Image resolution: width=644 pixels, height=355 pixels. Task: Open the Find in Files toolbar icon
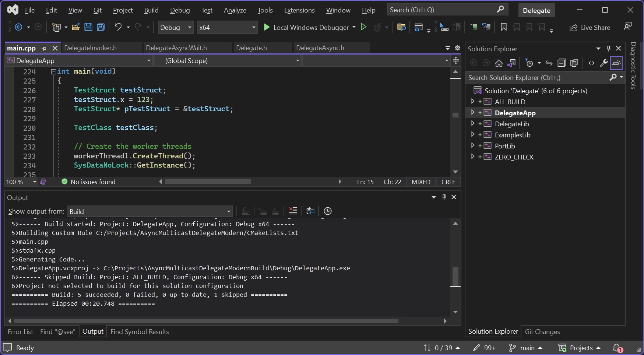point(401,27)
